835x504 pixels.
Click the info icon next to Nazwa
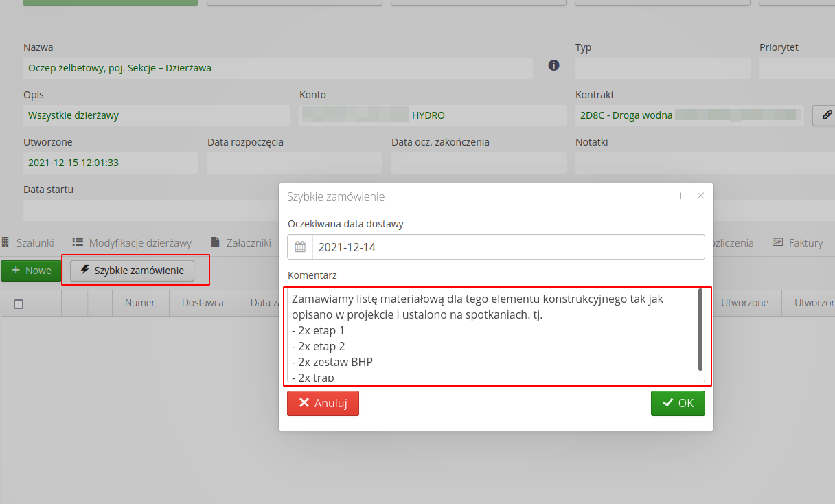pos(553,65)
